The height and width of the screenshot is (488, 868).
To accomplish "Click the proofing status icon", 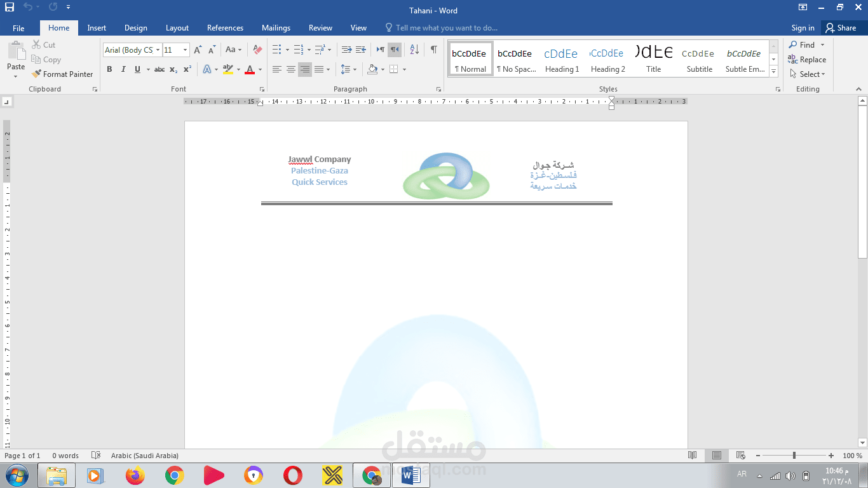I will pos(96,456).
